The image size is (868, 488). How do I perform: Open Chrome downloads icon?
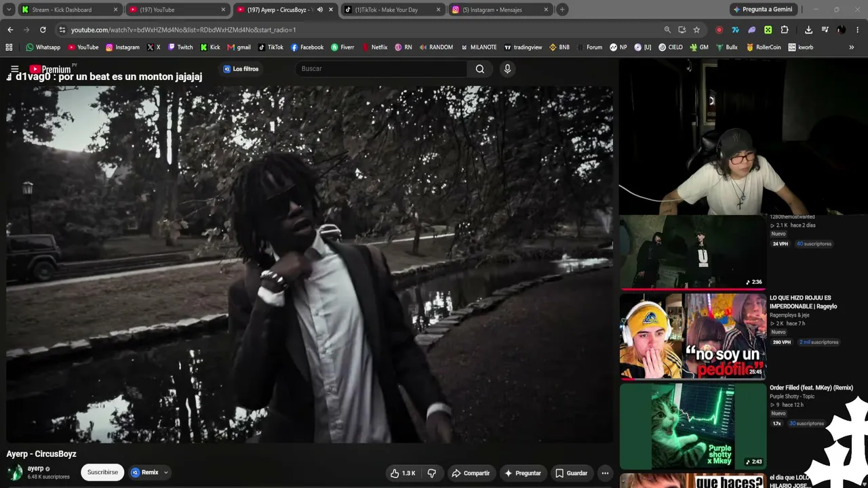tap(808, 30)
